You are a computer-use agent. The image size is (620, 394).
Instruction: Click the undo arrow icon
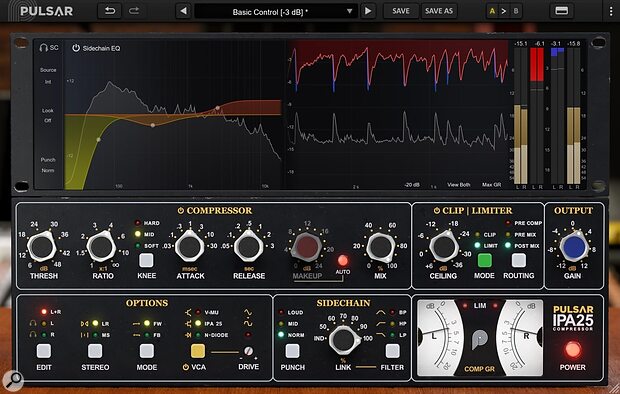110,11
